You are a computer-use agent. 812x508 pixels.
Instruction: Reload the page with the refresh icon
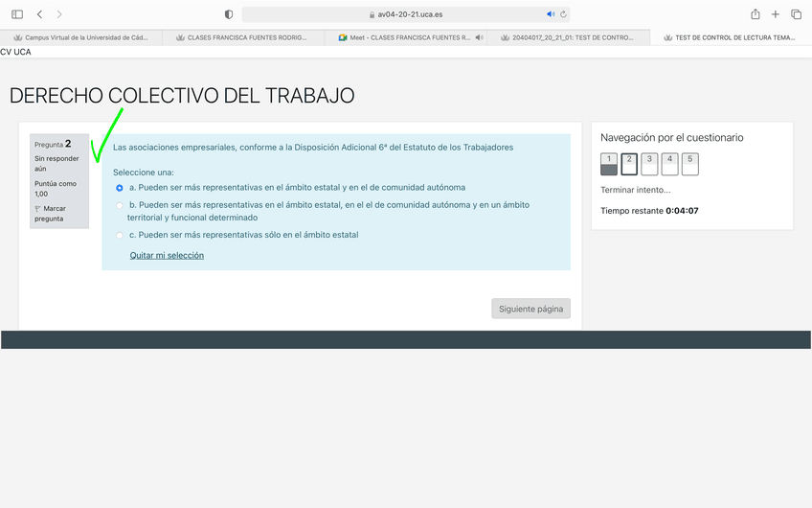click(x=563, y=14)
